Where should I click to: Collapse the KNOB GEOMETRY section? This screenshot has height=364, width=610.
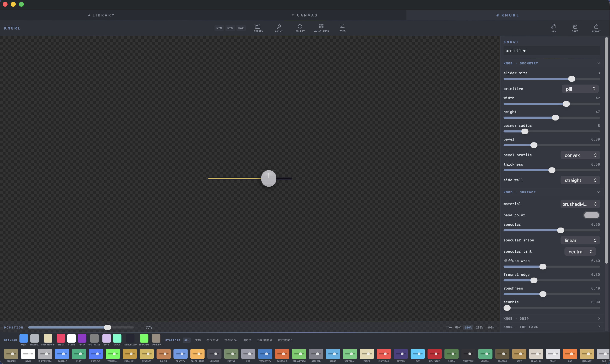[x=599, y=63]
